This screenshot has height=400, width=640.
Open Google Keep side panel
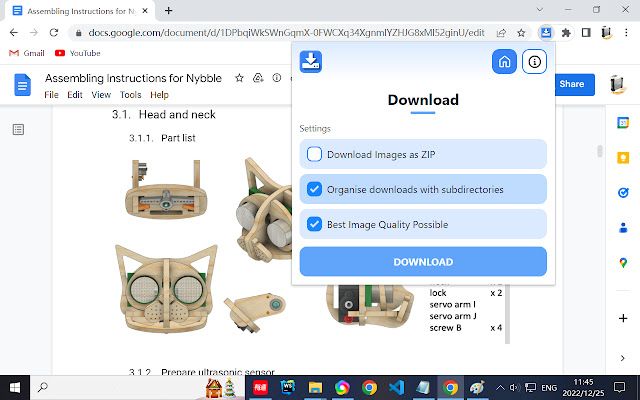pos(623,158)
